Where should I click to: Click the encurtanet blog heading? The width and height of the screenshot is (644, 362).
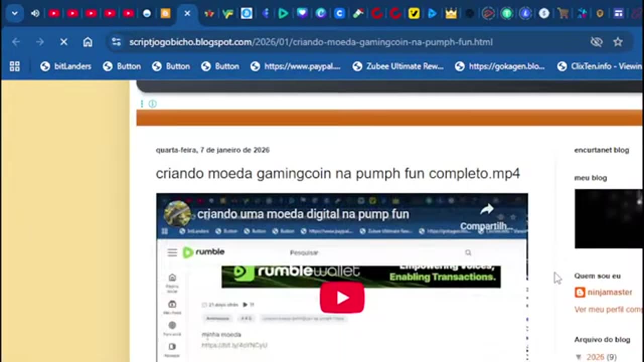[x=602, y=150]
